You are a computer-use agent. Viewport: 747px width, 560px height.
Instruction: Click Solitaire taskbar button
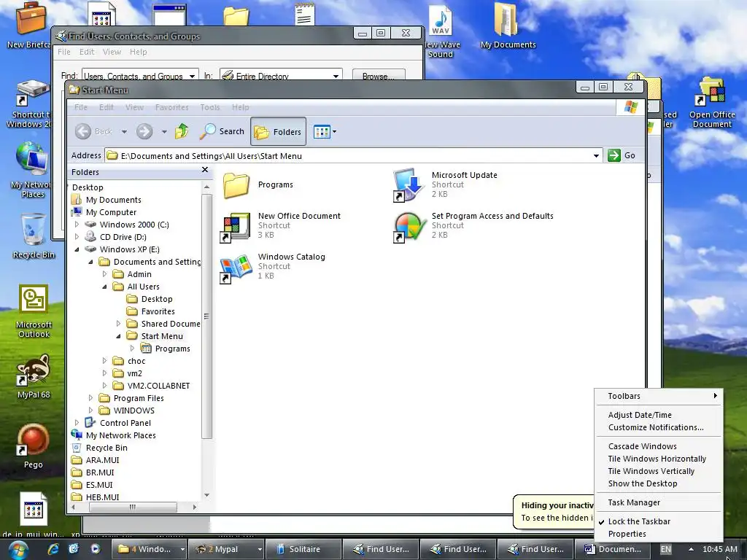(303, 549)
